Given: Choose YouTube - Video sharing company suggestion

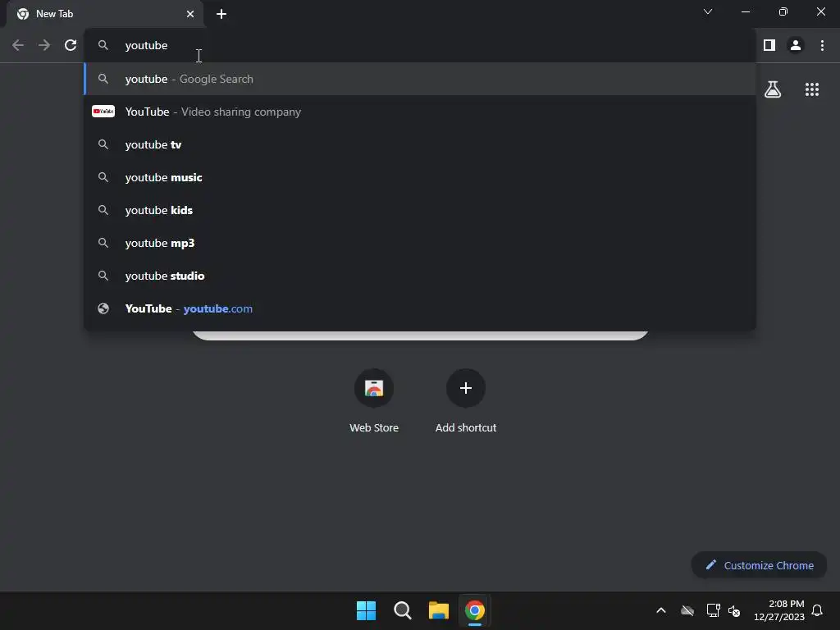Looking at the screenshot, I should pyautogui.click(x=420, y=112).
